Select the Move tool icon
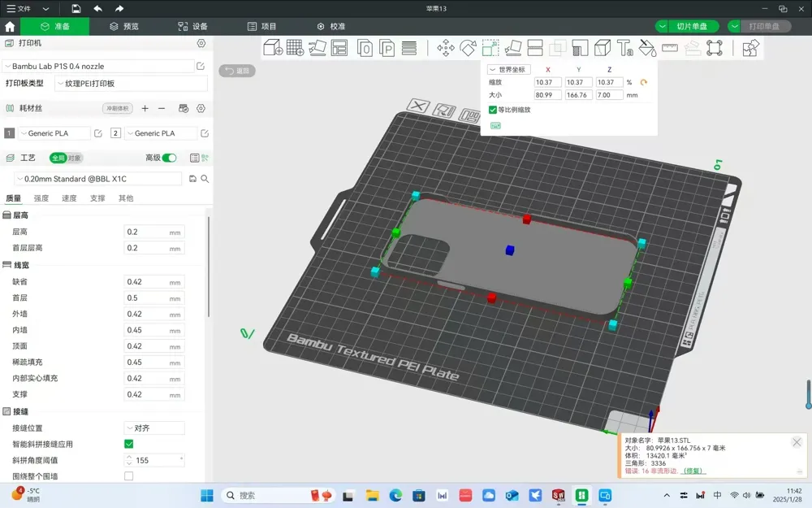 (445, 48)
